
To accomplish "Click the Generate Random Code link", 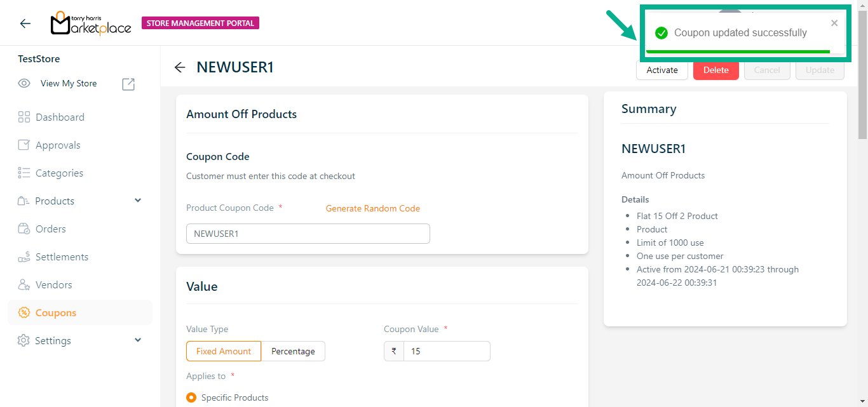I will click(373, 208).
